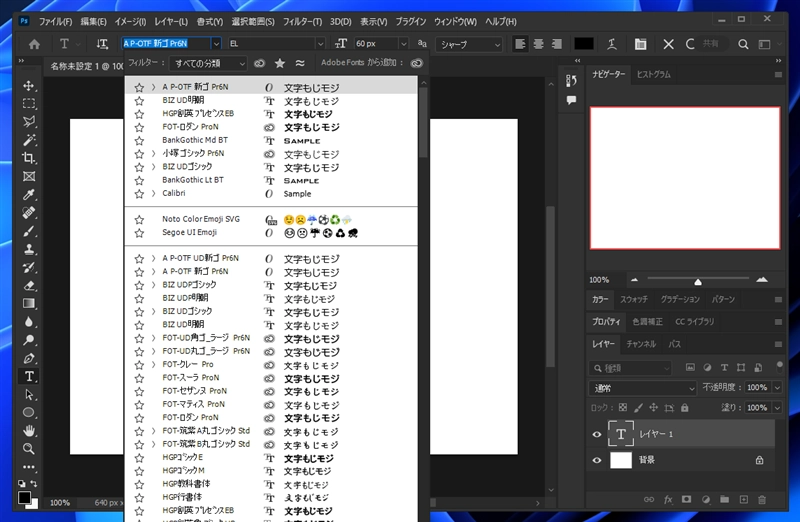Viewport: 800px width, 522px height.
Task: Select the Magic Wand tool
Action: pyautogui.click(x=29, y=140)
